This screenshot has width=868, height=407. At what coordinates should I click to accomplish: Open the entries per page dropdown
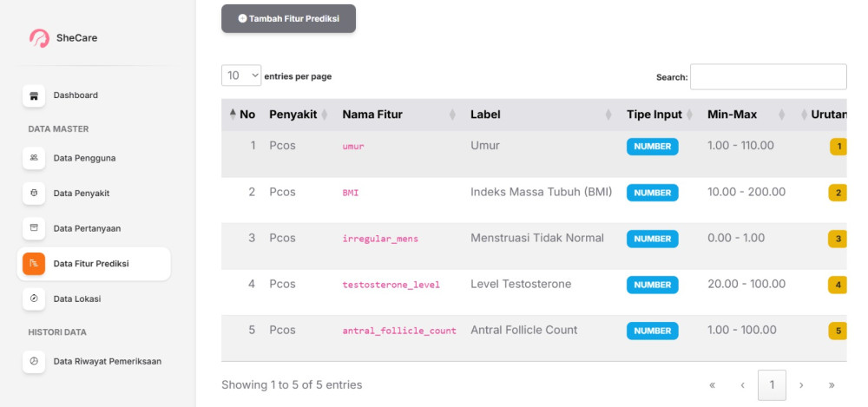[x=241, y=76]
